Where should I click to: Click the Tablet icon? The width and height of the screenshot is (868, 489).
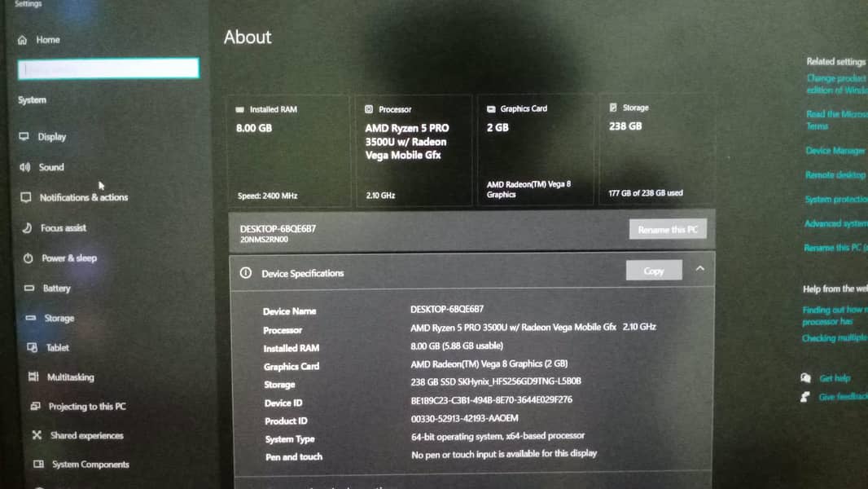tap(32, 347)
